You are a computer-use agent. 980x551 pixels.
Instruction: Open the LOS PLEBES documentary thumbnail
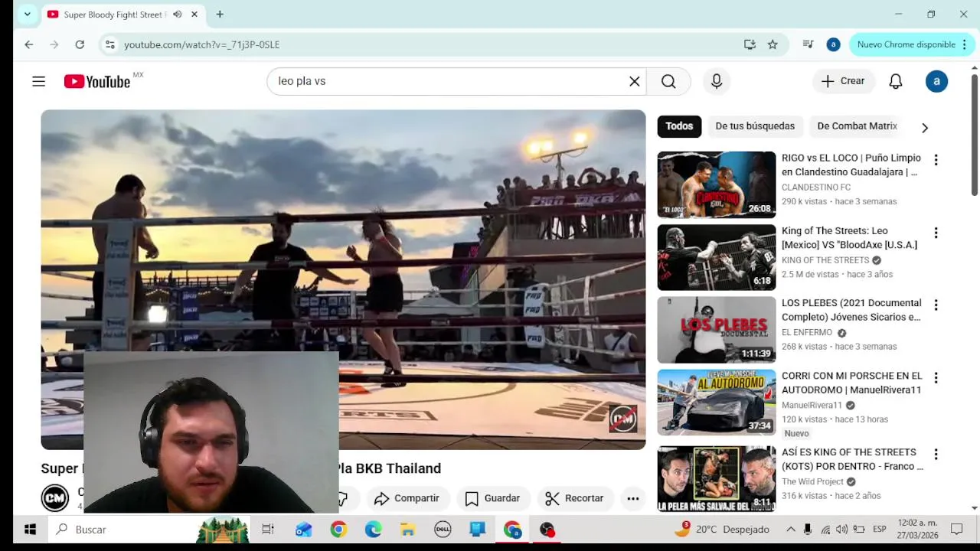click(717, 330)
